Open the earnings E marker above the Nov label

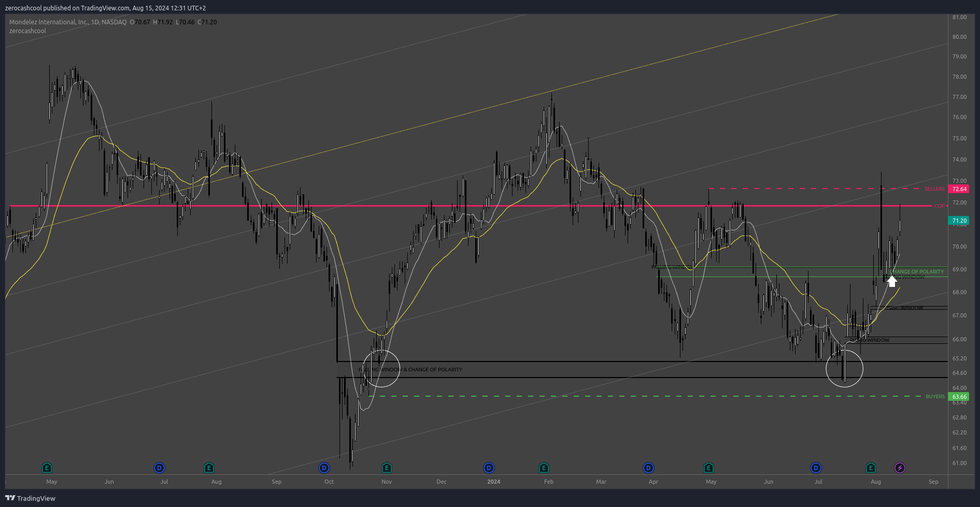tap(387, 468)
